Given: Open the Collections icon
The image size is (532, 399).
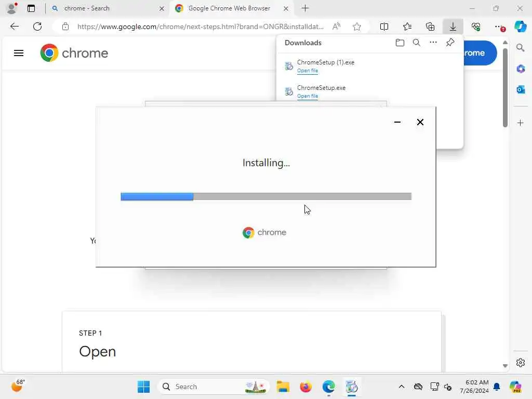Looking at the screenshot, I should tap(430, 26).
